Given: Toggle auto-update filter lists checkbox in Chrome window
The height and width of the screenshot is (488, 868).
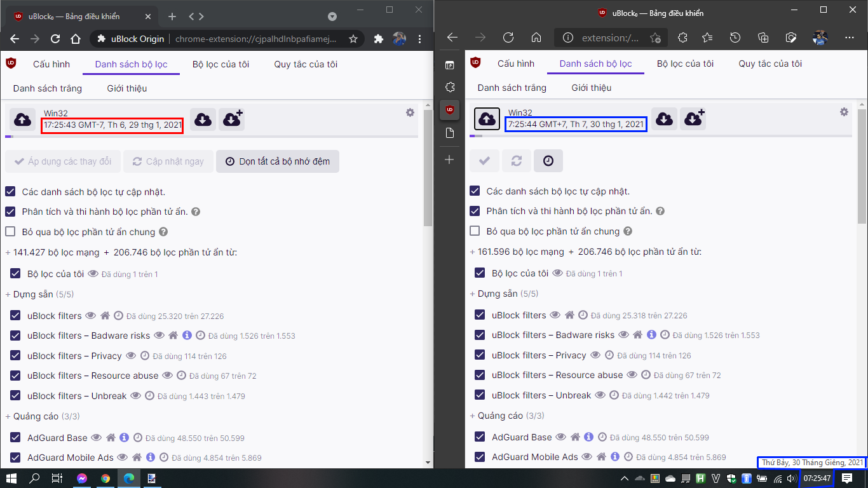Looking at the screenshot, I should point(10,191).
